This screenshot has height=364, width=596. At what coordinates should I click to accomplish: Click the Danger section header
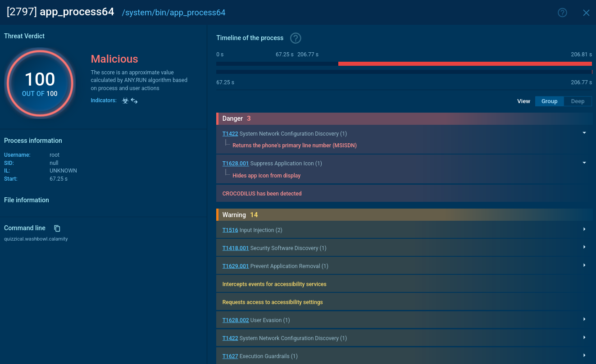click(404, 118)
